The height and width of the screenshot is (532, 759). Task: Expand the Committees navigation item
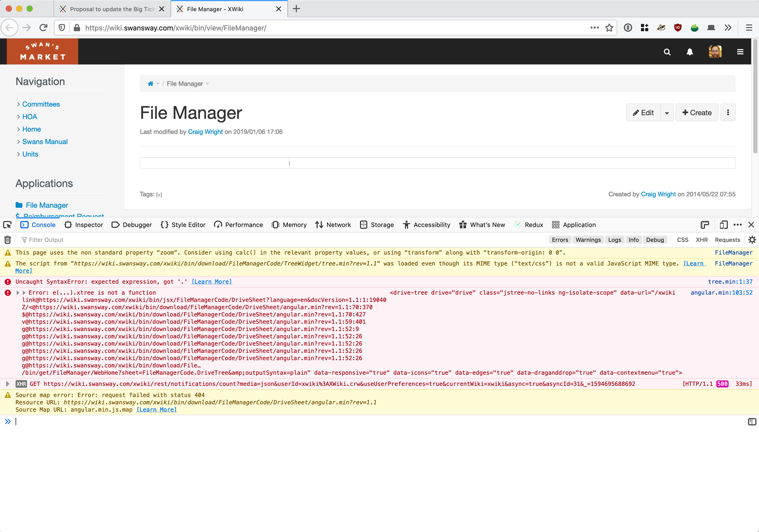[18, 104]
